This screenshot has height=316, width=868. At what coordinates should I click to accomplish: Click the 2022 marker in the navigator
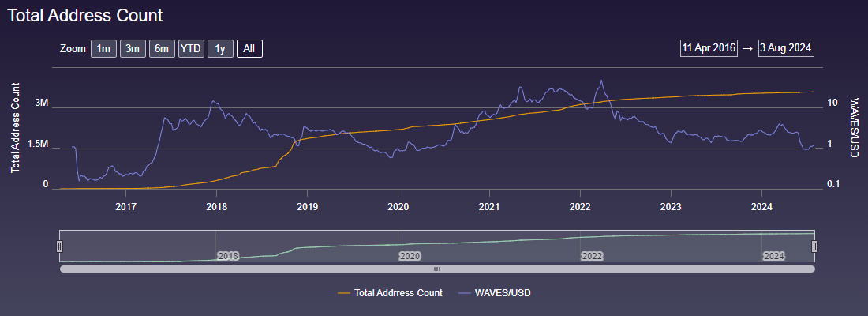pos(592,257)
